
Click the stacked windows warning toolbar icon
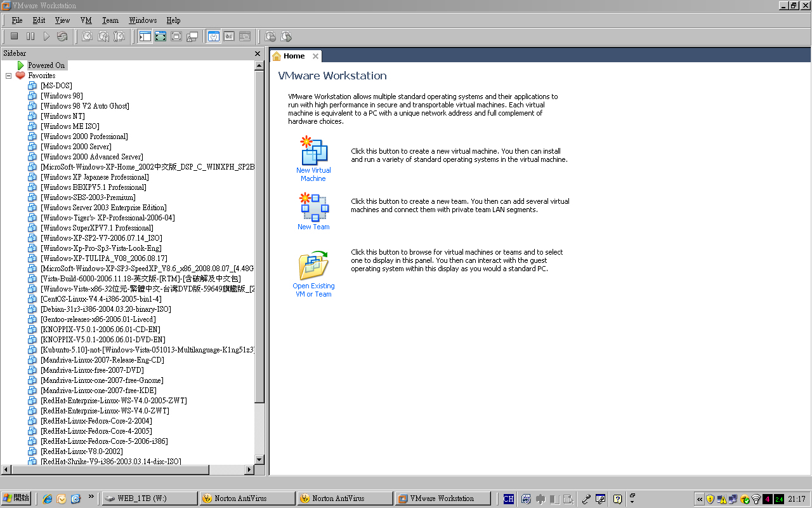click(192, 37)
